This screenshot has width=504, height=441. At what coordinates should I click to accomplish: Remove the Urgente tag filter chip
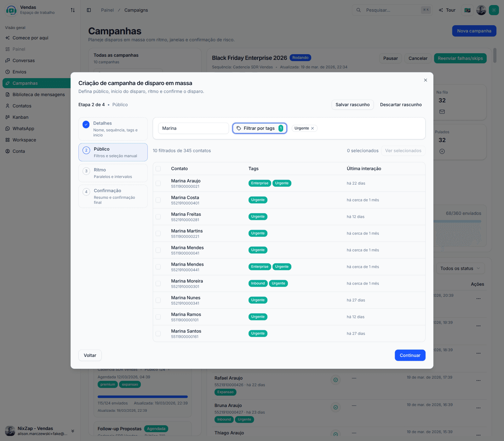click(312, 128)
